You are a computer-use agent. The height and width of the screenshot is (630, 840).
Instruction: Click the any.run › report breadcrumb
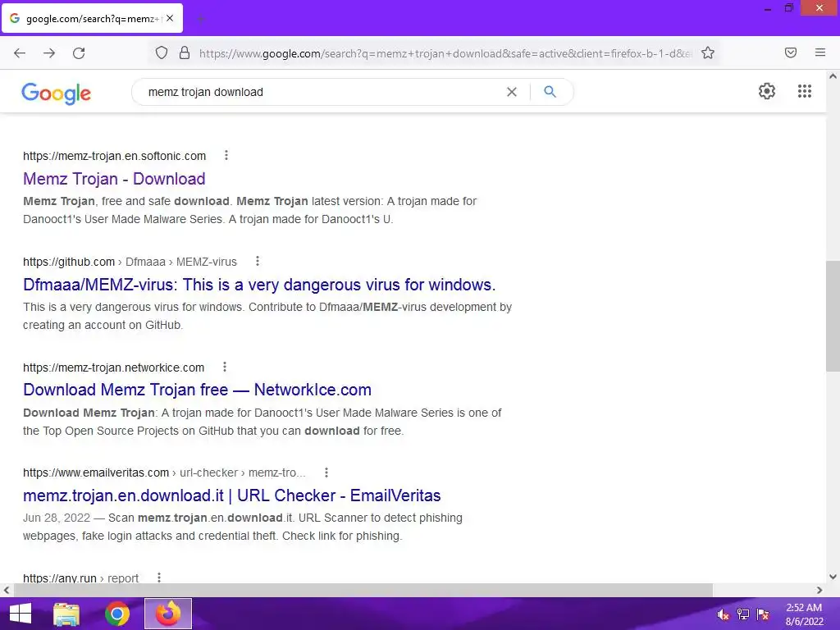pyautogui.click(x=80, y=578)
